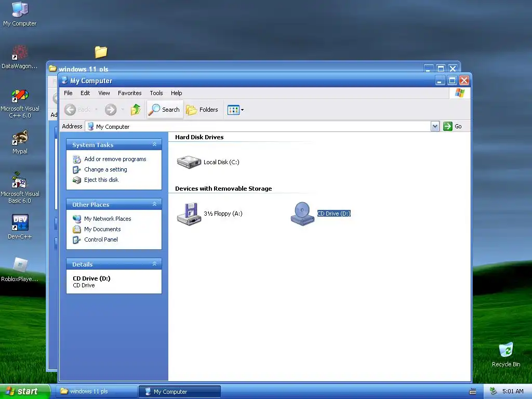The width and height of the screenshot is (532, 399).
Task: Select the Local Disk (C:) drive icon
Action: 189,162
